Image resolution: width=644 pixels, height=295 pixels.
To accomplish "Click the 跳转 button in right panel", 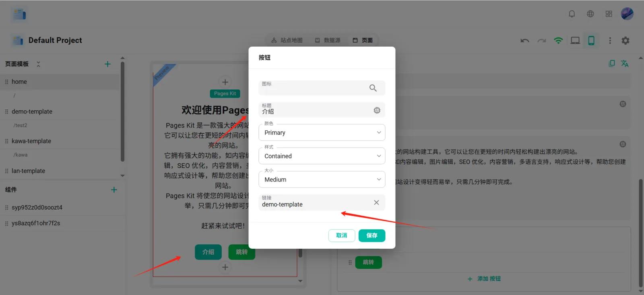I will click(x=368, y=262).
